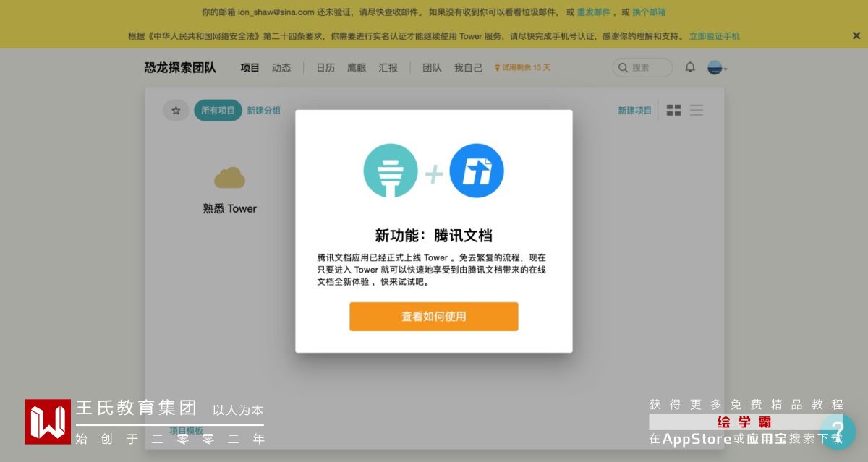Screen dimensions: 868x462
Task: Select the 所有项目 filter pill
Action: tap(218, 111)
